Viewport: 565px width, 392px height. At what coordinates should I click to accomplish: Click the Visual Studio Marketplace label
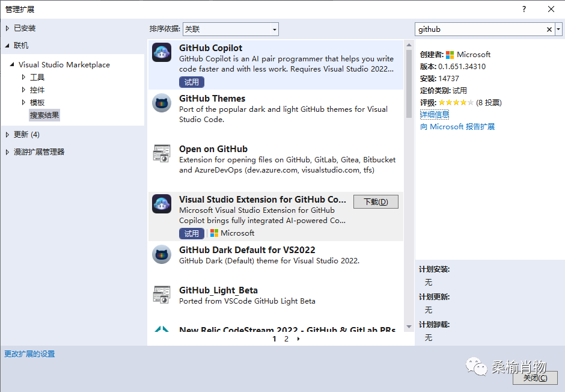point(64,64)
